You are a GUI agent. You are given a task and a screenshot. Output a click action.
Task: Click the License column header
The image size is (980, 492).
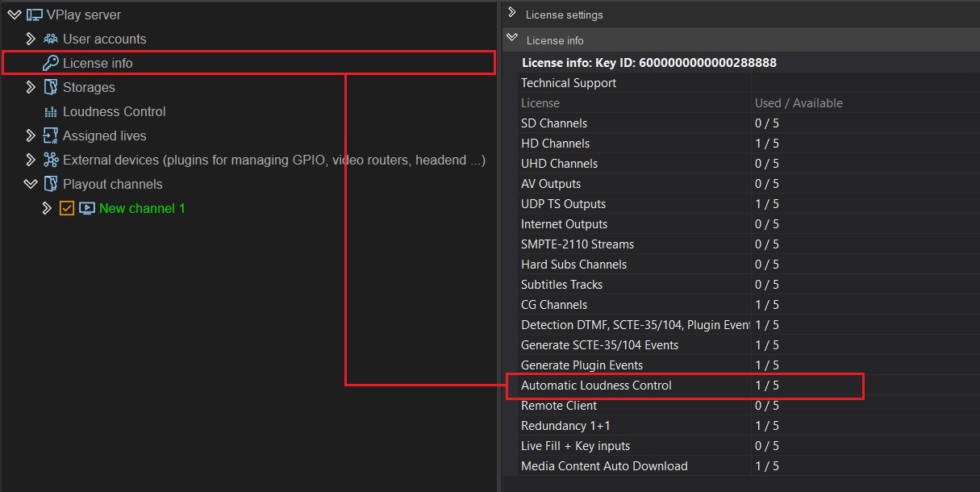pos(540,103)
